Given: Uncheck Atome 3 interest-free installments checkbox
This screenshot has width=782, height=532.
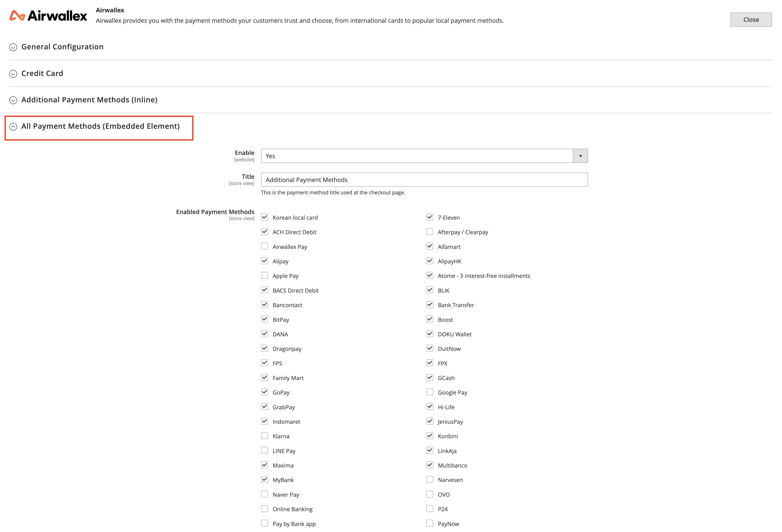Looking at the screenshot, I should [x=430, y=276].
